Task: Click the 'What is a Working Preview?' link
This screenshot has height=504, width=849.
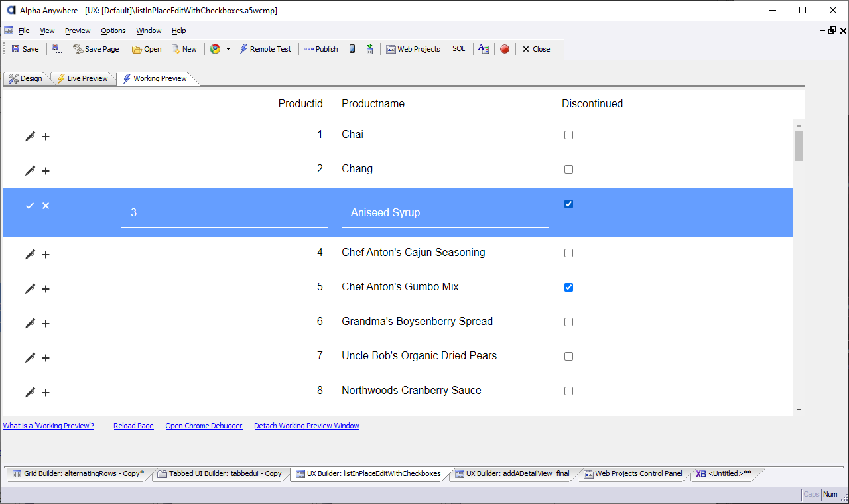Action: point(48,426)
